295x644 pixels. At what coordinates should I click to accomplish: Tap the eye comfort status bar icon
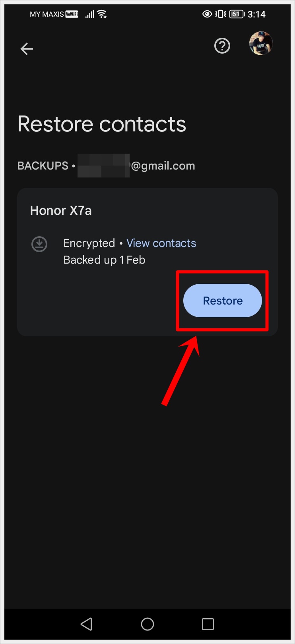(x=207, y=14)
